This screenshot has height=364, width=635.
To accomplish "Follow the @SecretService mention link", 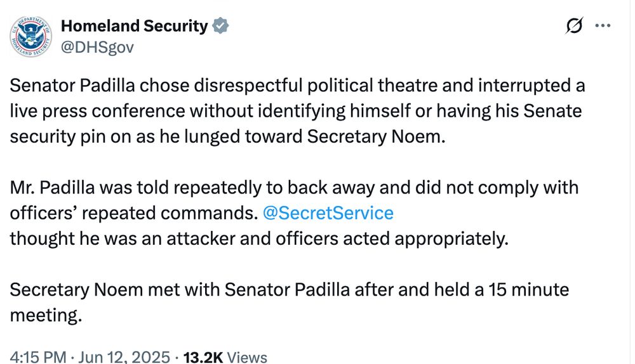I will 328,212.
